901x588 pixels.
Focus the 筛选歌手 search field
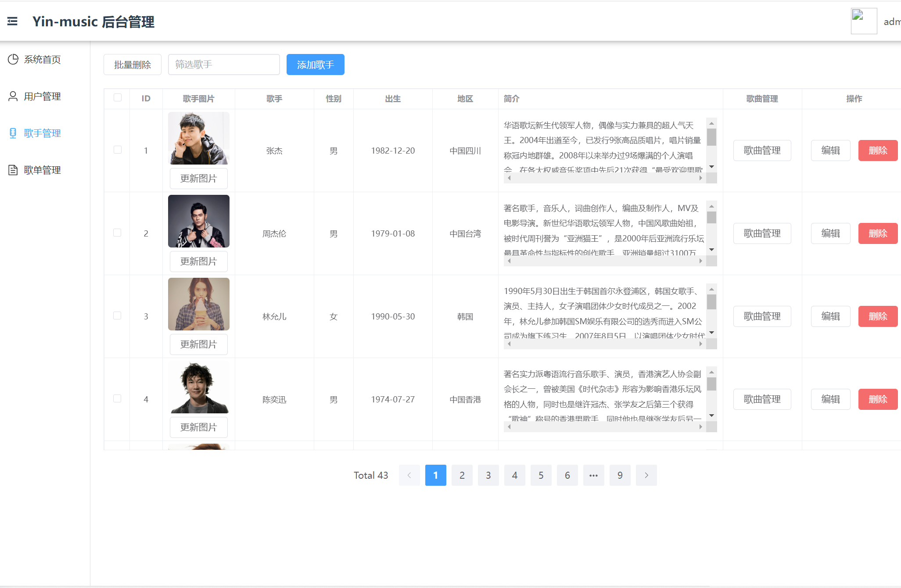click(224, 65)
